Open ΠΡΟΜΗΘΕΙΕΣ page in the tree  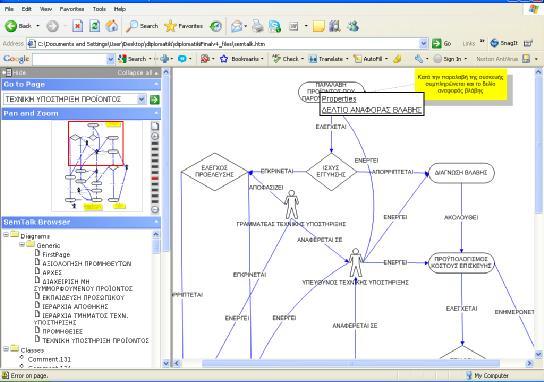coord(62,331)
